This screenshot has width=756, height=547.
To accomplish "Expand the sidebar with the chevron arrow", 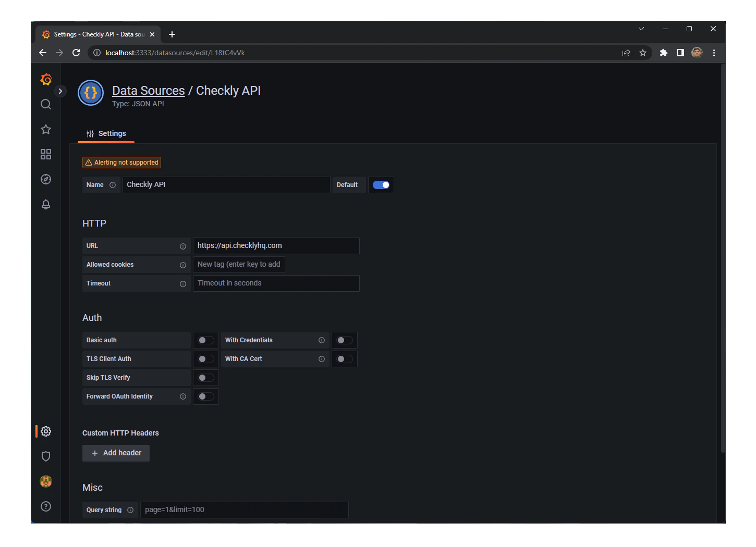I will click(60, 91).
